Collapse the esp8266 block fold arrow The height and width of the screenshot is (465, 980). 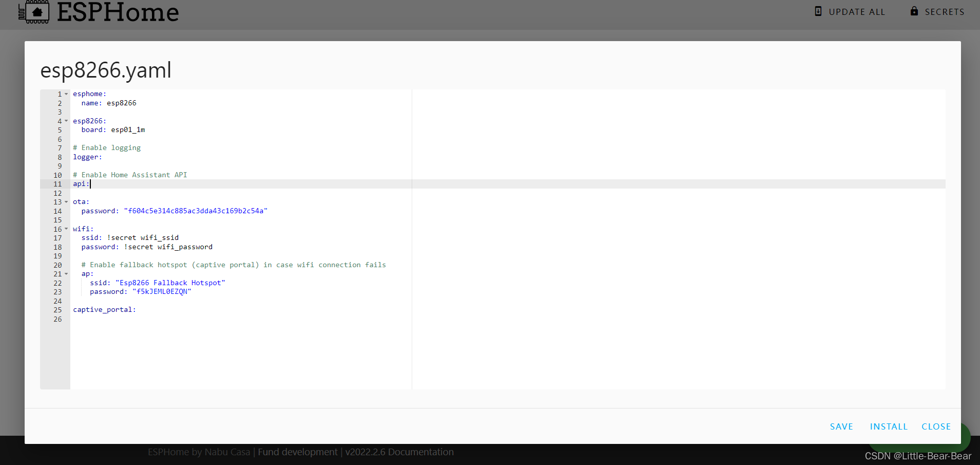tap(66, 121)
